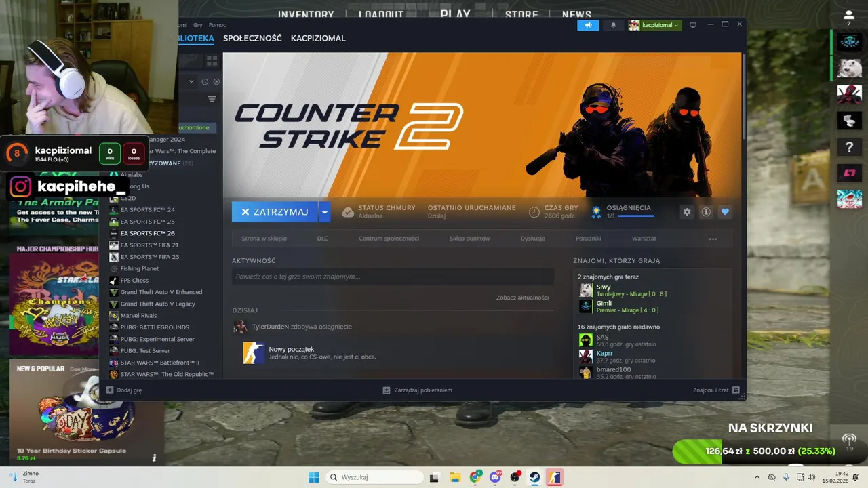Click the activity status input field
868x488 pixels.
393,277
